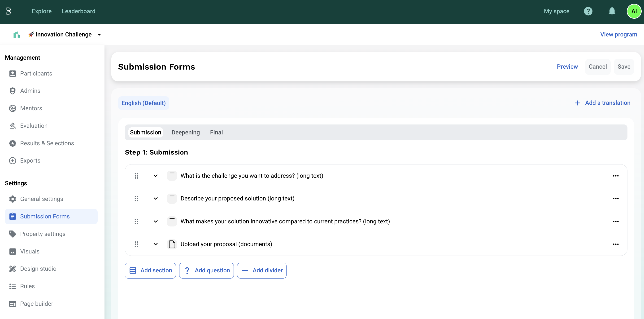Screen dimensions: 644x319
Task: Grab drag handle of challenge question row
Action: coord(136,176)
